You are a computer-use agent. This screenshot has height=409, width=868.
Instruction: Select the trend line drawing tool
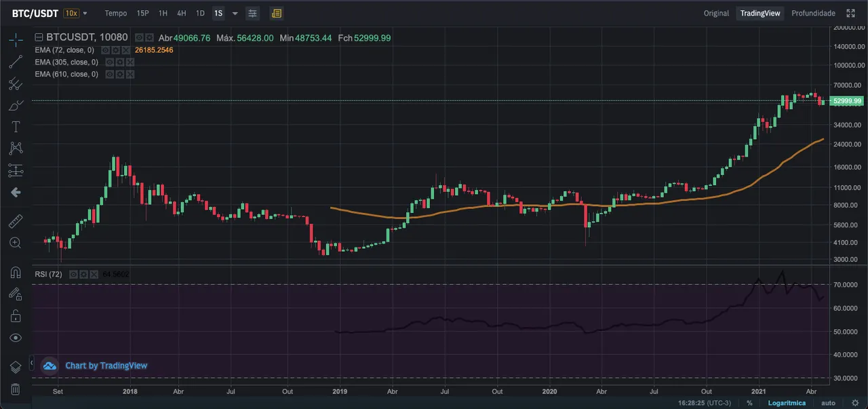[16, 62]
